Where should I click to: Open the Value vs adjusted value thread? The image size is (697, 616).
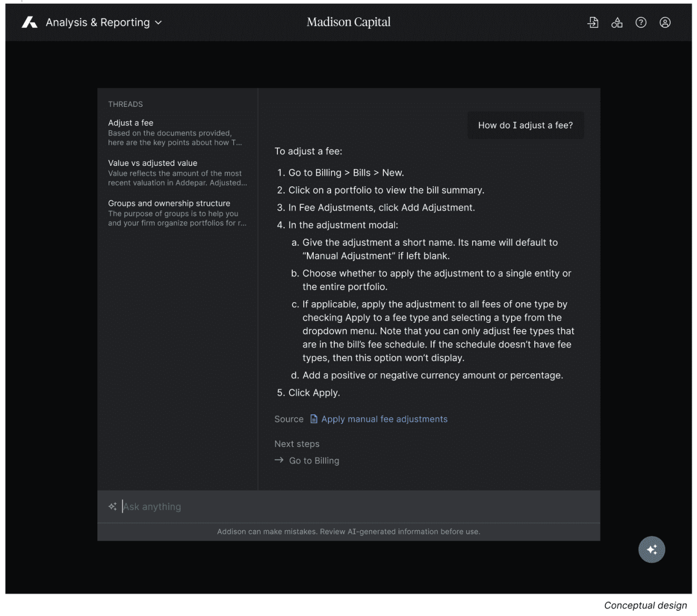[x=177, y=173]
